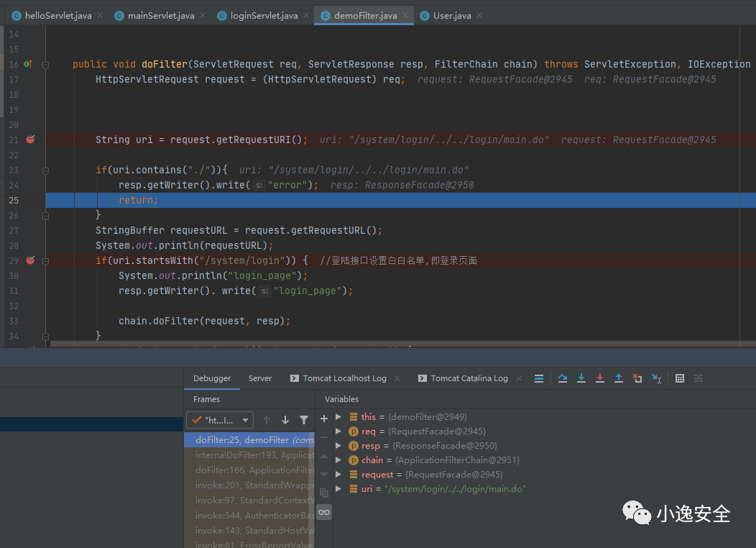Toggle the breakpoint on line 29
Screen dimensions: 756x548
[x=30, y=260]
